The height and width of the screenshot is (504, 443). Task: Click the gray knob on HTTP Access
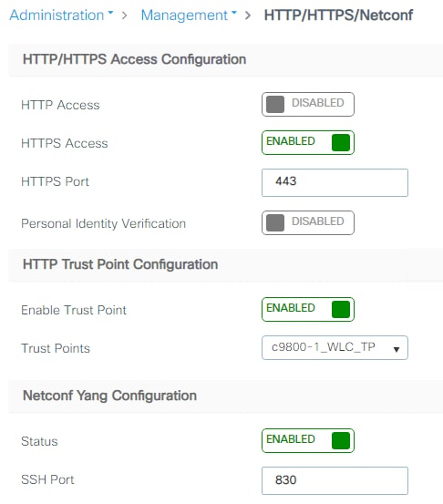275,104
